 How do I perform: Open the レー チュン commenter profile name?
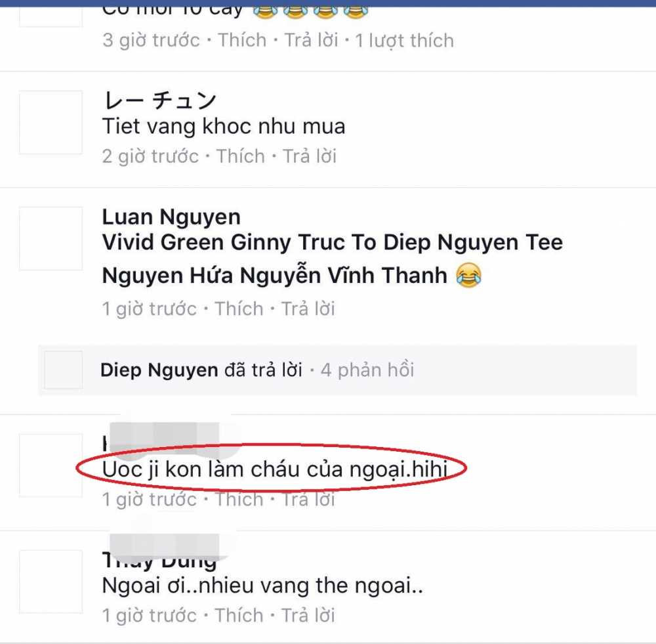click(159, 100)
